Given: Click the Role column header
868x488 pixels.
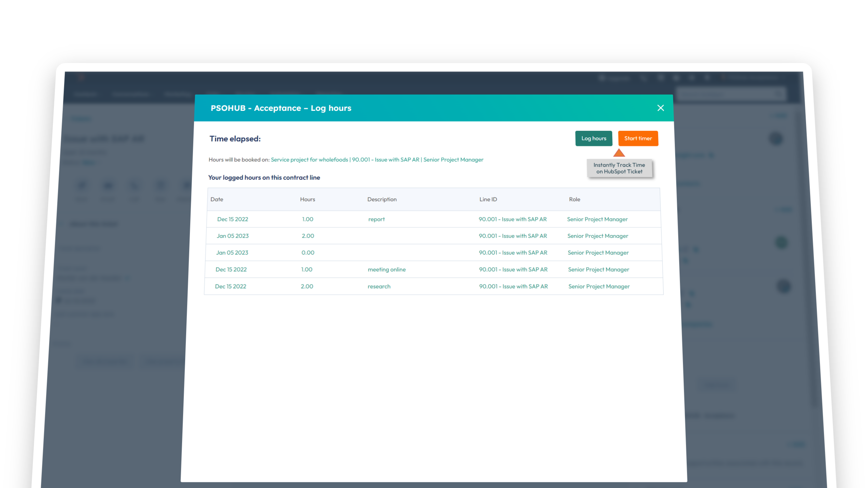Looking at the screenshot, I should pyautogui.click(x=574, y=199).
